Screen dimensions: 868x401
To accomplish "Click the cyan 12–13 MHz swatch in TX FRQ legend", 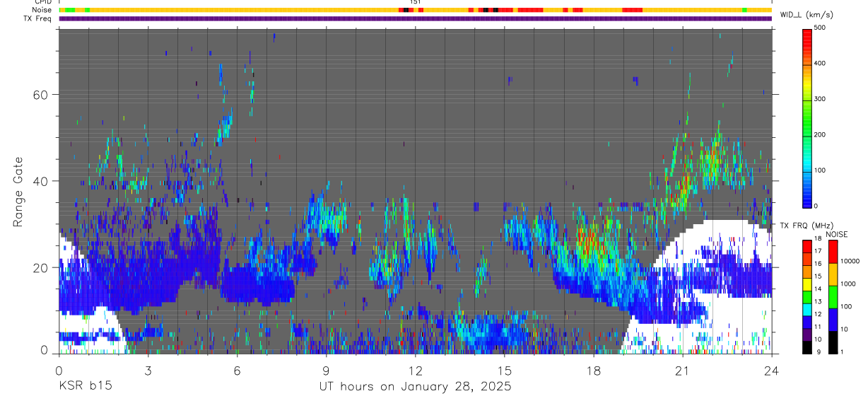I will pyautogui.click(x=807, y=309).
